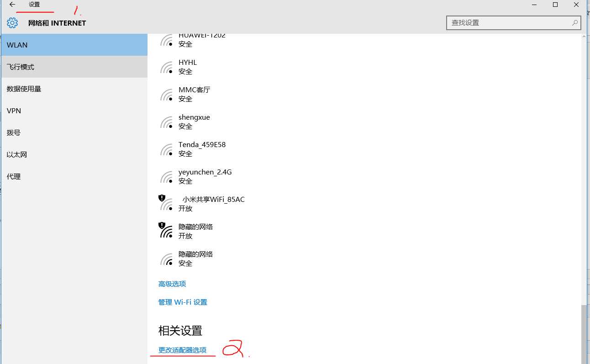Click the yeyunchen_2.4G Wi-Fi signal icon
This screenshot has height=364, width=590.
tap(166, 177)
